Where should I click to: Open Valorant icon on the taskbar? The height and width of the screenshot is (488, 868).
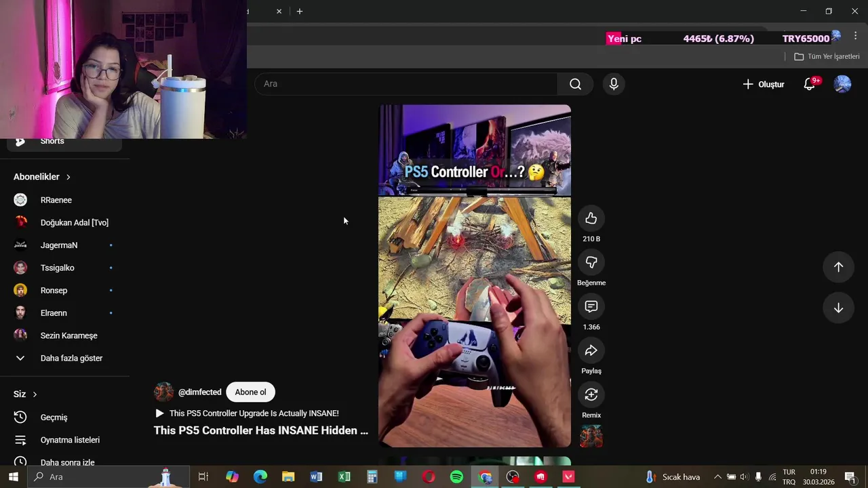pos(568,477)
